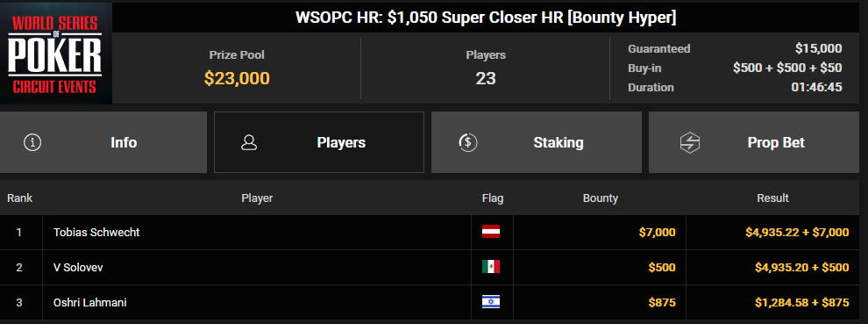Click the Players person icon

249,142
